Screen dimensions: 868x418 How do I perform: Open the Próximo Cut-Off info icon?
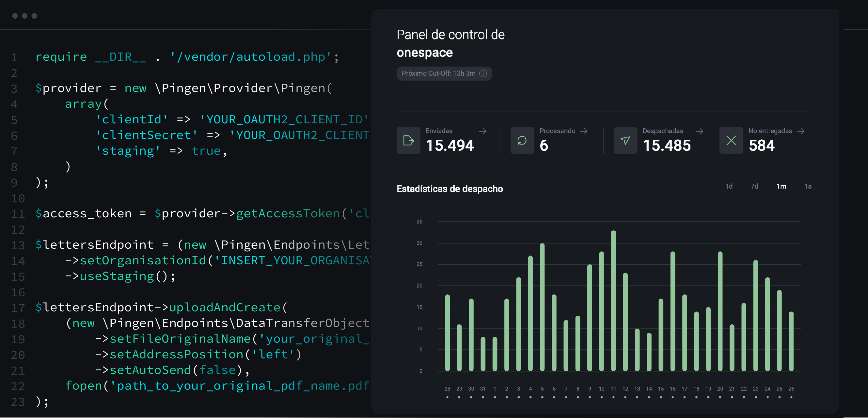(x=483, y=73)
